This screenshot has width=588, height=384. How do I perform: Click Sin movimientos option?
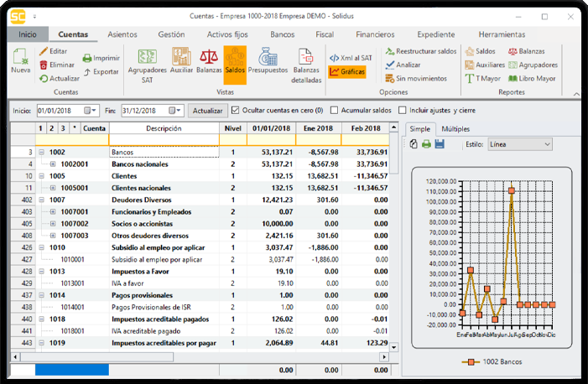(416, 78)
